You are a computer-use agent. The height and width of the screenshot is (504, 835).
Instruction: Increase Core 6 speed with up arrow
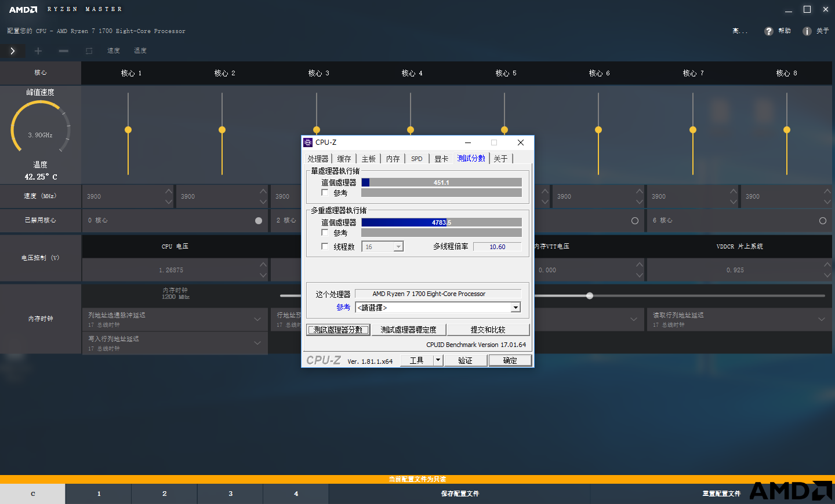[640, 191]
